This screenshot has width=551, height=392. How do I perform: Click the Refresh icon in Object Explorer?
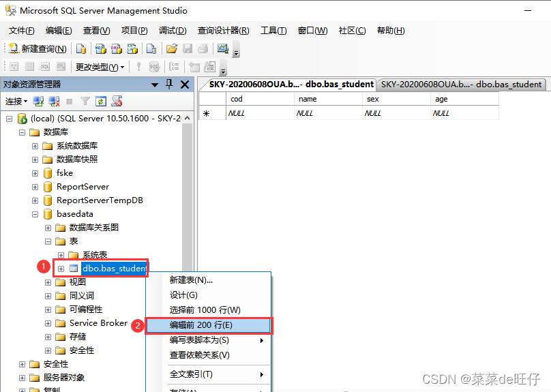point(100,102)
